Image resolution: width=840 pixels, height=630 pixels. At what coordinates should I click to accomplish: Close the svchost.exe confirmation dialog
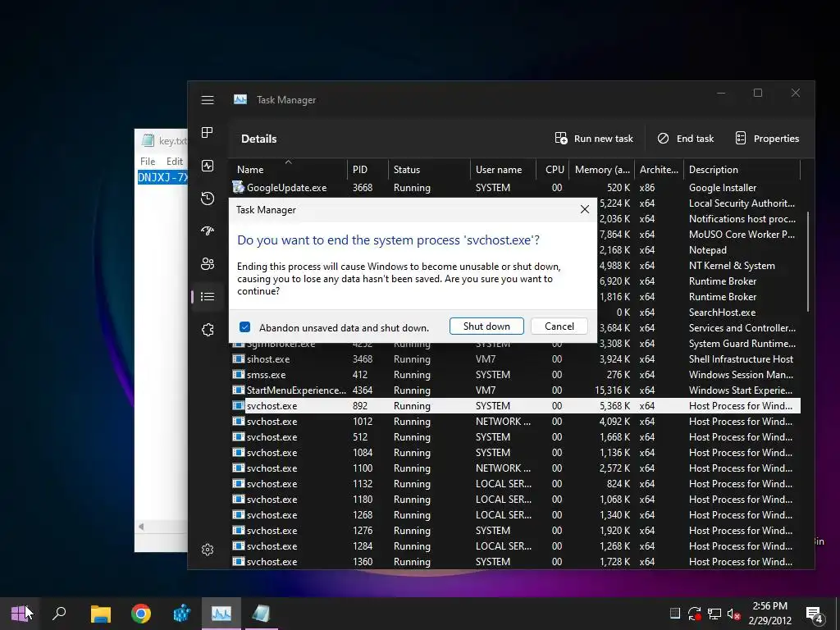(584, 209)
